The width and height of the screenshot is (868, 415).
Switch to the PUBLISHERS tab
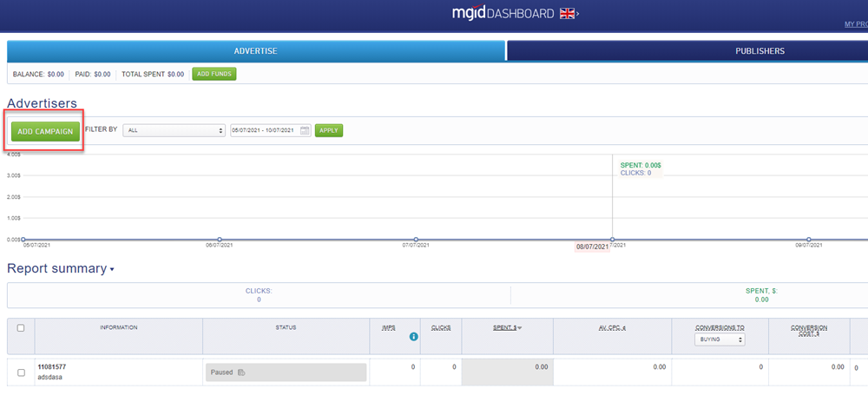[687, 51]
